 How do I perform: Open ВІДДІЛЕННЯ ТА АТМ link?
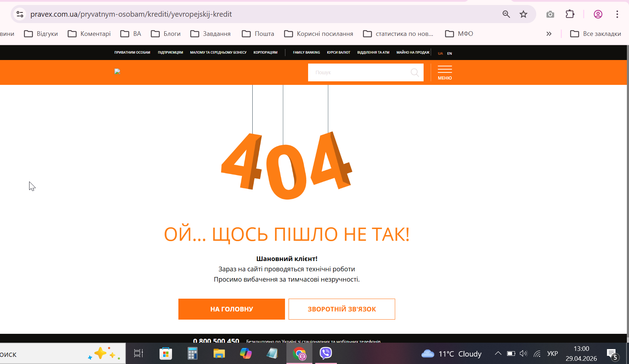tap(373, 53)
